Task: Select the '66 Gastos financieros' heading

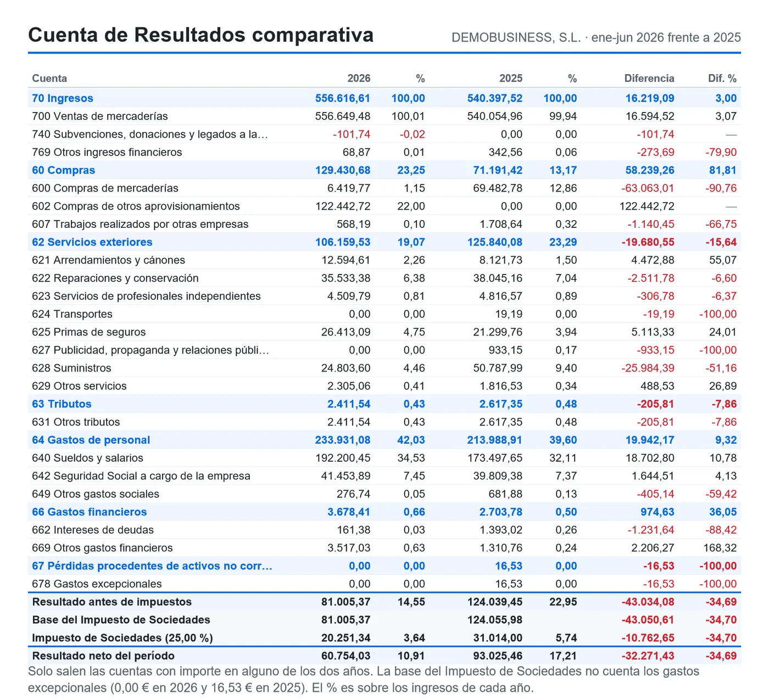Action: click(x=90, y=512)
